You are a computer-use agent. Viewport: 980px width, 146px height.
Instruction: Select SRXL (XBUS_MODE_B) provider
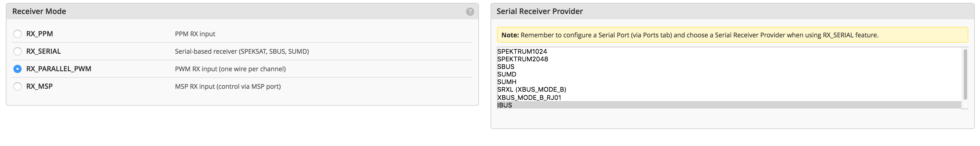pyautogui.click(x=531, y=90)
